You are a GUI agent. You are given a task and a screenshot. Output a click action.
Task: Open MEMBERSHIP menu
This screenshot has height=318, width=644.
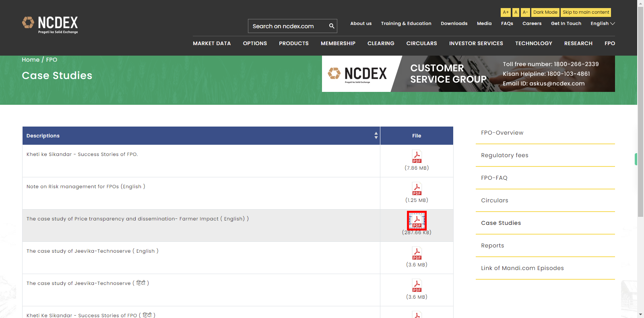pos(338,43)
